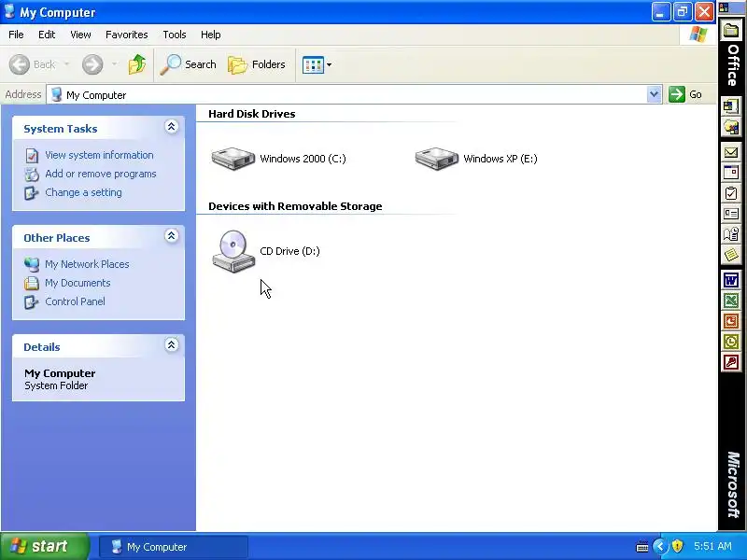This screenshot has height=560, width=747.
Task: Open the Search magnifier tool
Action: pyautogui.click(x=189, y=64)
